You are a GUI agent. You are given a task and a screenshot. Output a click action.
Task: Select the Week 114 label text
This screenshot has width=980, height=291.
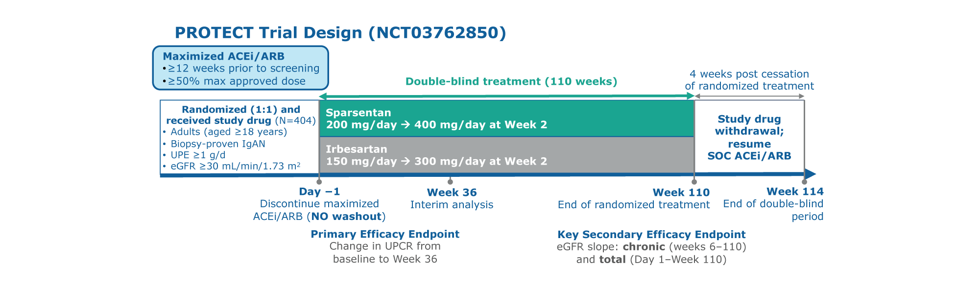[x=794, y=192]
